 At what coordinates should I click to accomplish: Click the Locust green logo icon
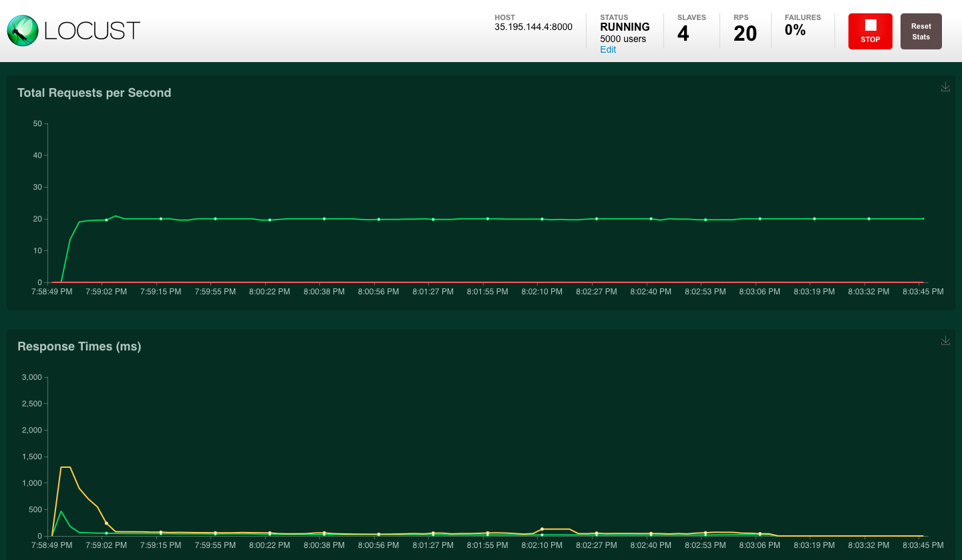pos(22,31)
